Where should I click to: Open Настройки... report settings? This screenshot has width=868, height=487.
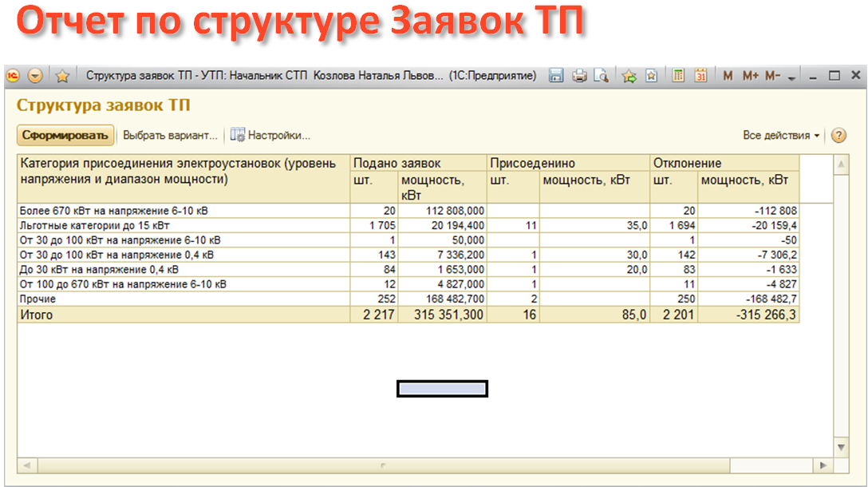pos(270,136)
